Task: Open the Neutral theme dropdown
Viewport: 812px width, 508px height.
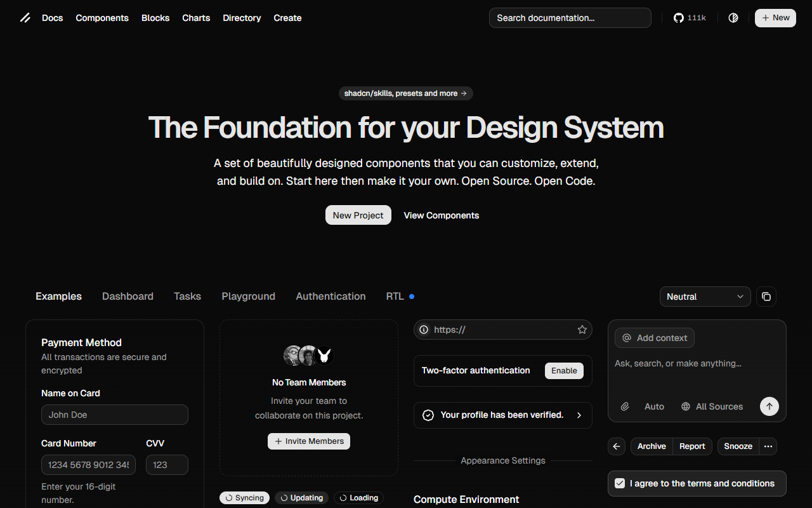Action: [705, 297]
